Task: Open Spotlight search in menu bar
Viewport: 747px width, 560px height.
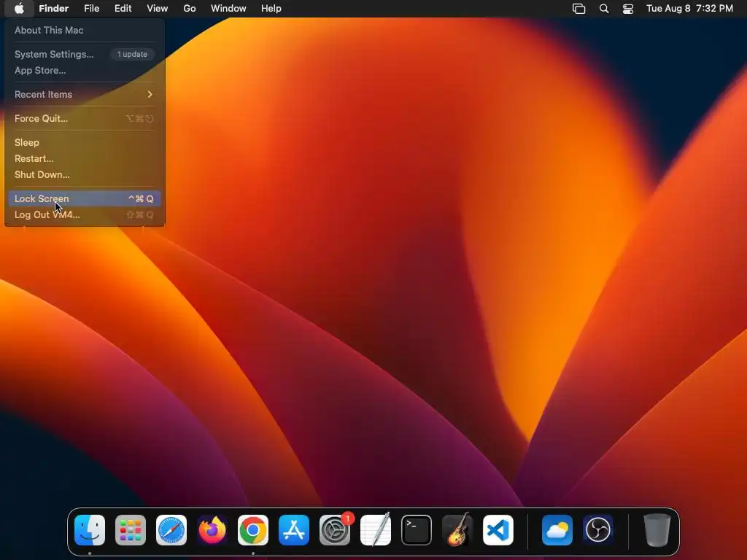Action: click(604, 9)
